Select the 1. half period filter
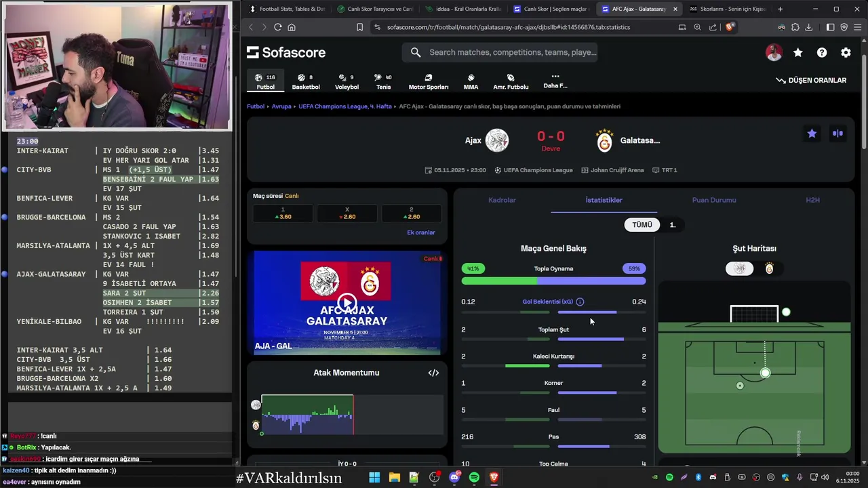 click(673, 225)
